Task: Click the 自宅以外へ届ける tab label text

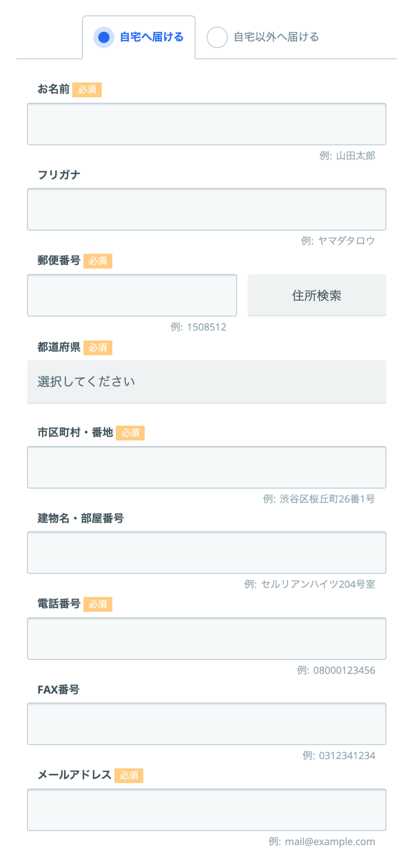Action: click(x=276, y=37)
